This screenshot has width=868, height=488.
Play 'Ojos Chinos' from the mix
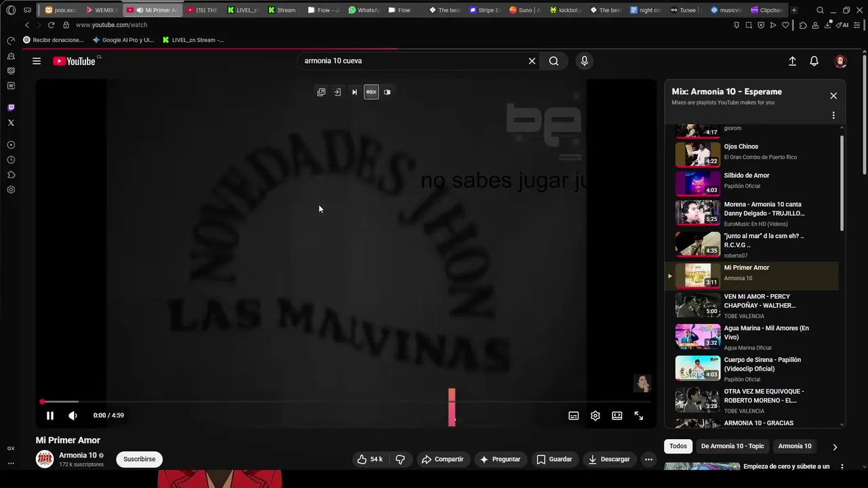tap(751, 154)
